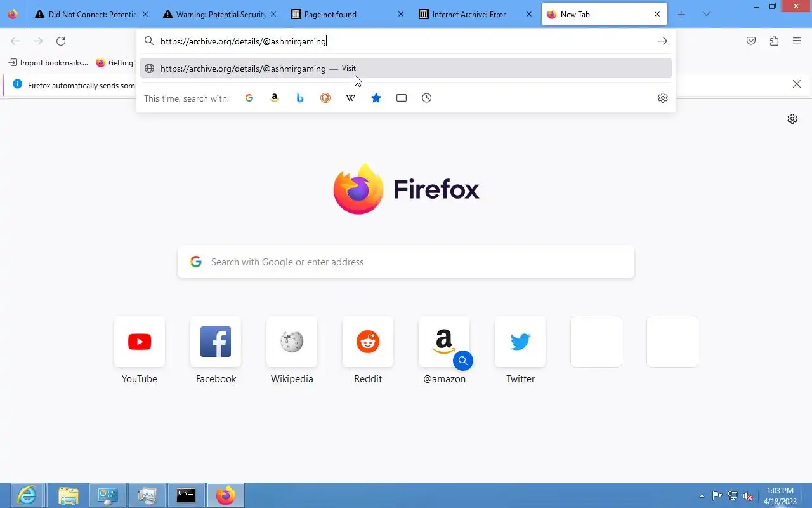Click inside the address bar URL text
The width and height of the screenshot is (812, 508).
243,41
